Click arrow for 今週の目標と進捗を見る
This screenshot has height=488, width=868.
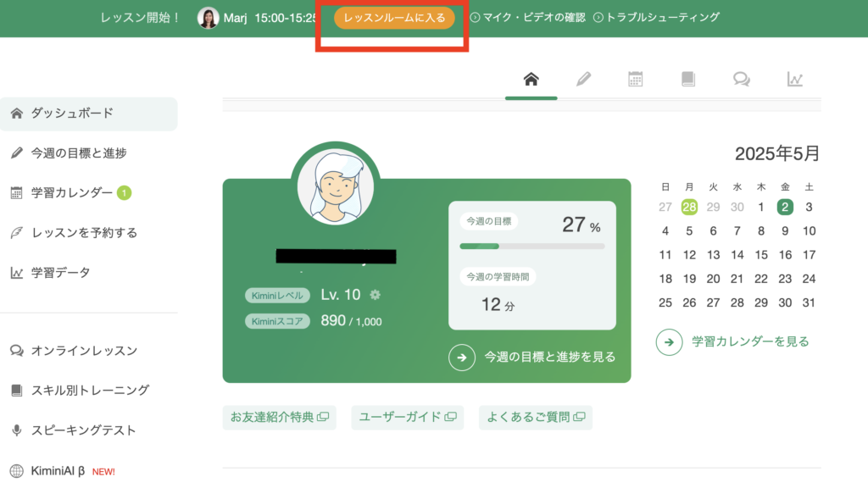[x=462, y=358]
